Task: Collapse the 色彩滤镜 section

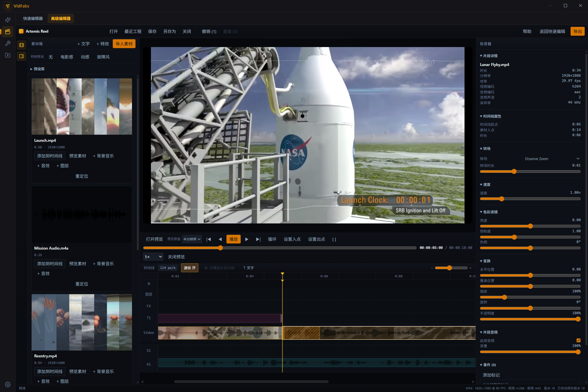Action: (489, 212)
